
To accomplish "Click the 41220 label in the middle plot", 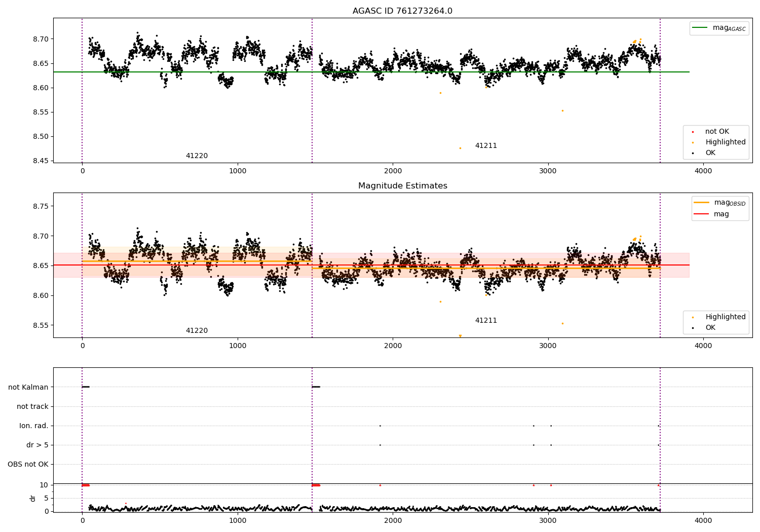I will pyautogui.click(x=197, y=331).
